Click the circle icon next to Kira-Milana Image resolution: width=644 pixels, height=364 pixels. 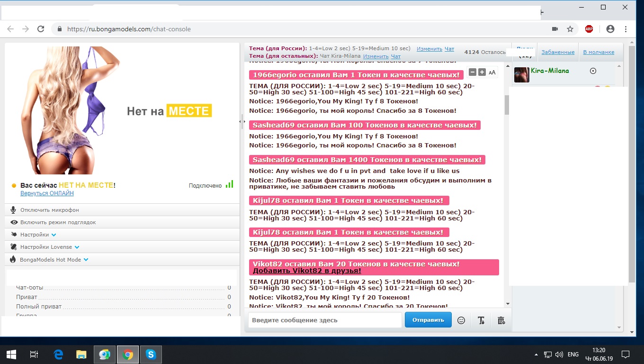coord(593,71)
